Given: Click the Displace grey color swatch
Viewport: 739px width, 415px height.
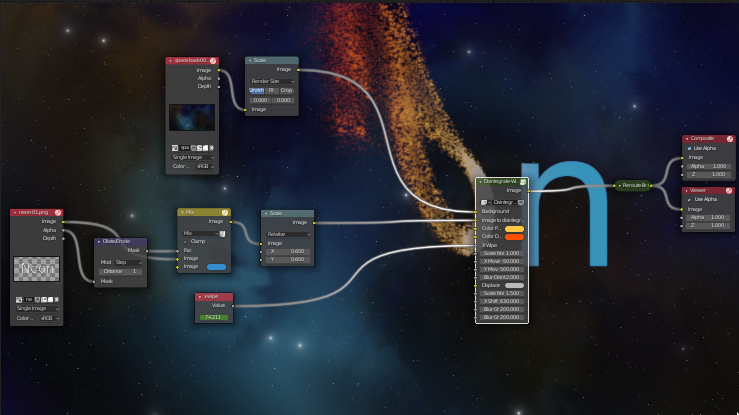Looking at the screenshot, I should pyautogui.click(x=514, y=285).
